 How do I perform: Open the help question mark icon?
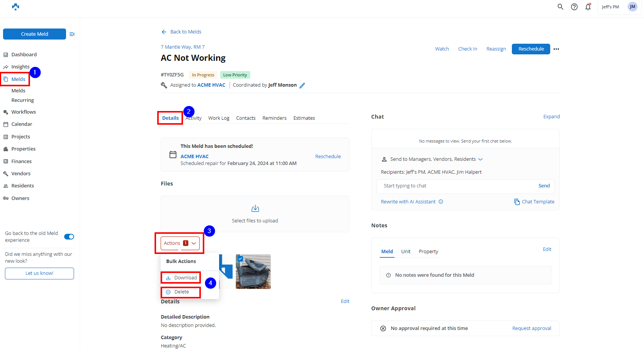click(x=574, y=7)
